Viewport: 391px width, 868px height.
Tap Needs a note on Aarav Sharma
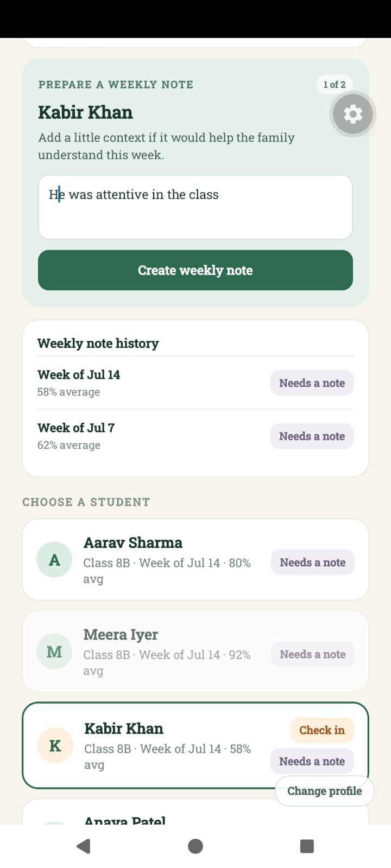click(313, 563)
